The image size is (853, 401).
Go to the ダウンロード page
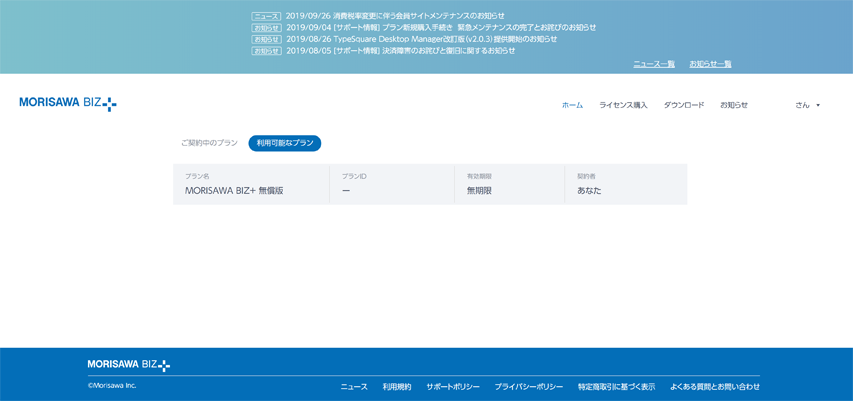pyautogui.click(x=684, y=105)
